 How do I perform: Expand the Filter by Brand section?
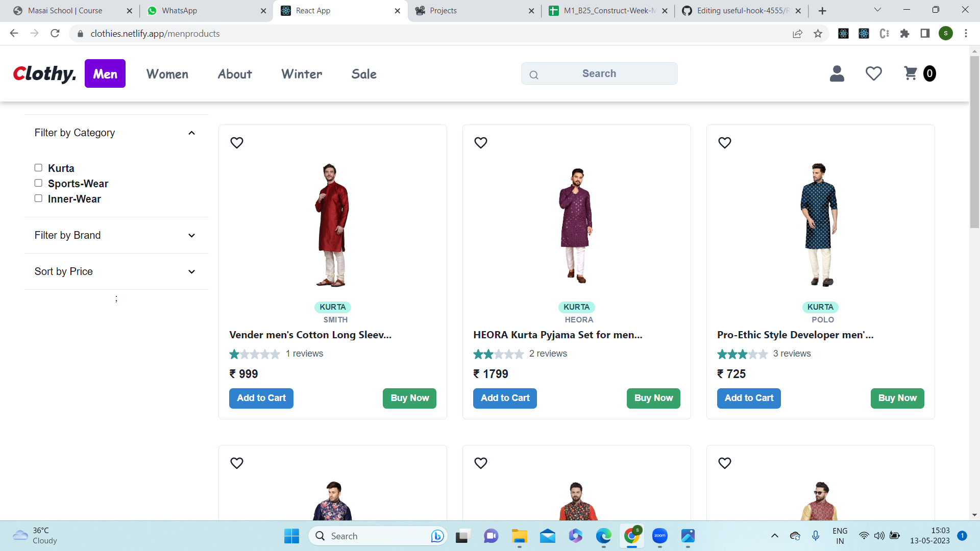click(x=191, y=235)
